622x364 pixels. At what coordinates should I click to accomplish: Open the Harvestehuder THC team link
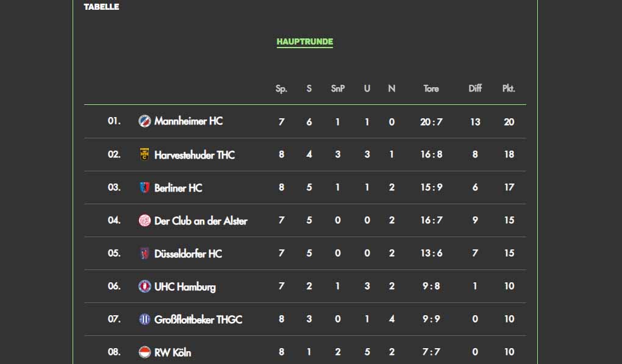(x=195, y=154)
